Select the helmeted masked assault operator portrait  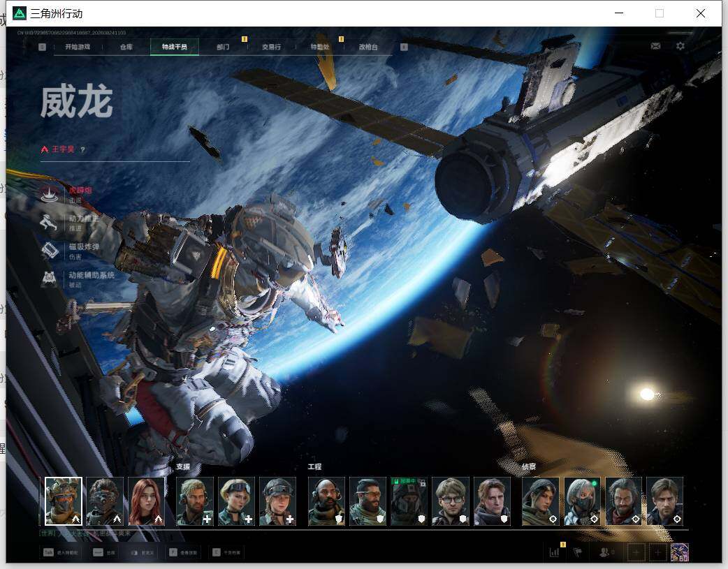64,501
